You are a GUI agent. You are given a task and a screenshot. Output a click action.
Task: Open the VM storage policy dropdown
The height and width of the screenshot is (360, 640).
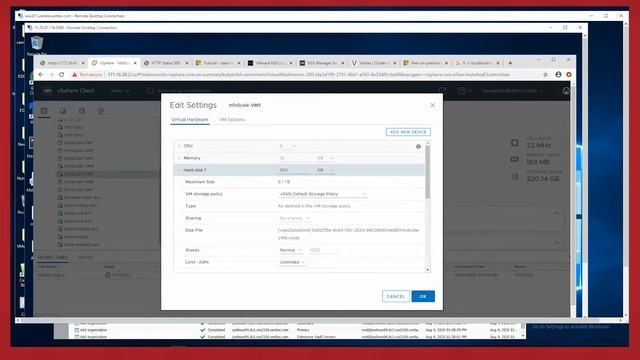[x=323, y=194]
